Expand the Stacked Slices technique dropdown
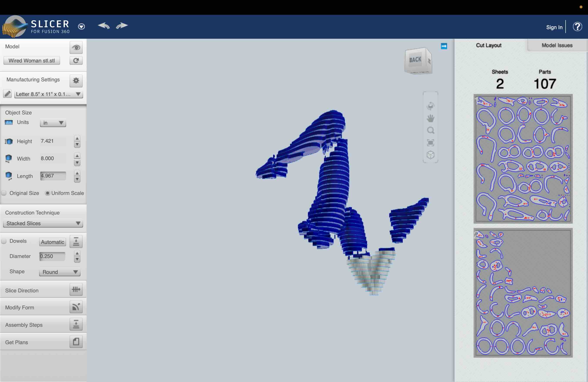This screenshot has height=382, width=588. click(43, 223)
